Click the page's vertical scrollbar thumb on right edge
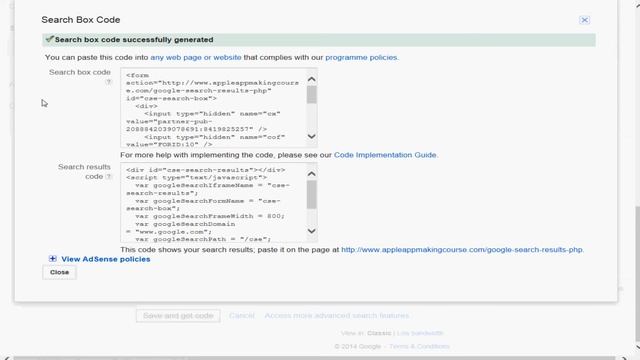Viewport: 640px width, 360px height. 637,273
